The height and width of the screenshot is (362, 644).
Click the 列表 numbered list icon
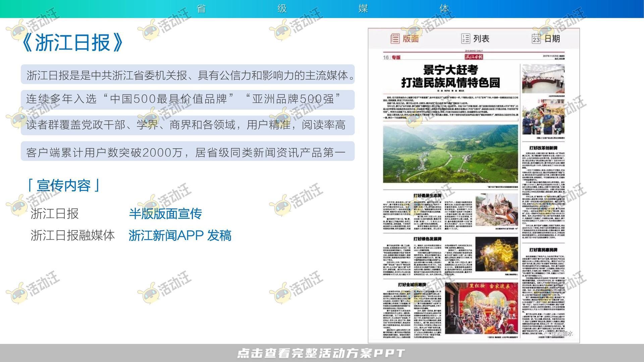(466, 39)
